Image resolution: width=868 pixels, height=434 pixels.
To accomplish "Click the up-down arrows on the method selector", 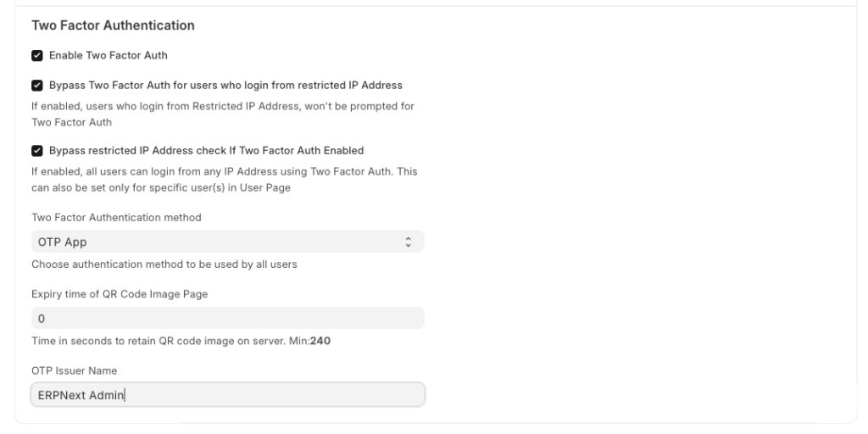I will coord(409,242).
